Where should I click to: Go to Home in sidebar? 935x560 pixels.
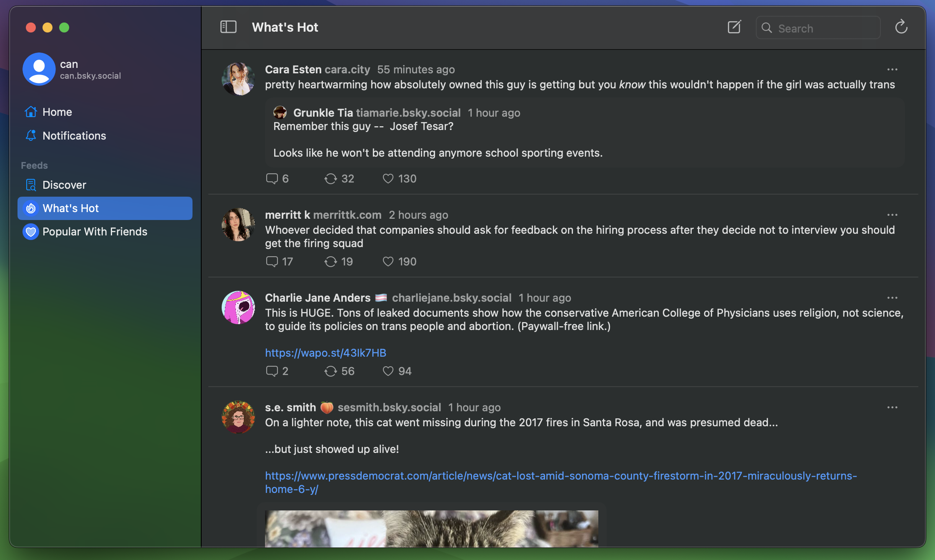(x=57, y=112)
